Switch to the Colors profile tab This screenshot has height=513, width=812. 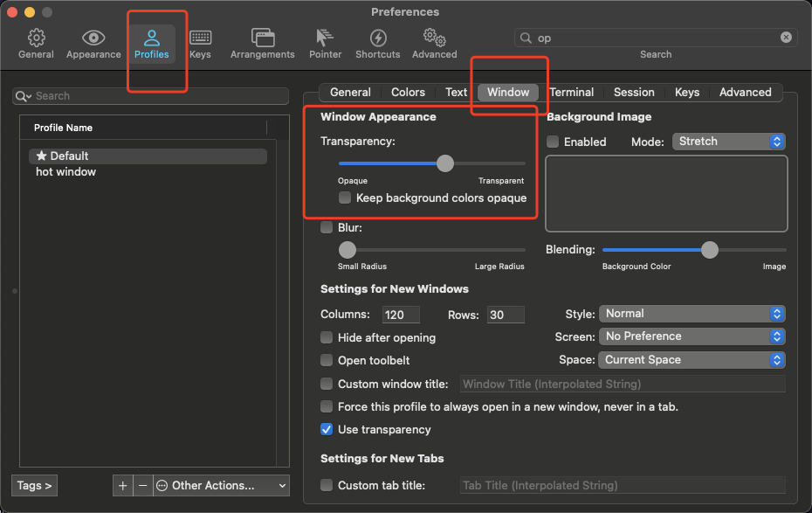pos(408,93)
